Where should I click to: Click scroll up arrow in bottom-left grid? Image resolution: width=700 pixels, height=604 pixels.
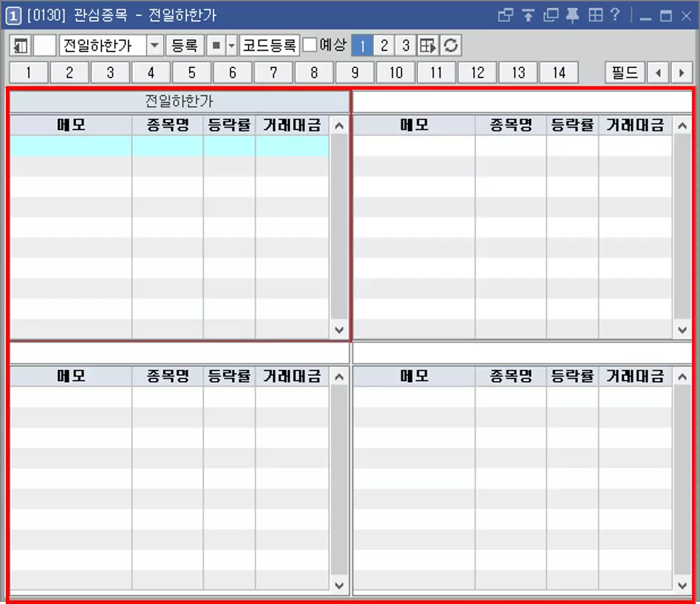tap(339, 377)
